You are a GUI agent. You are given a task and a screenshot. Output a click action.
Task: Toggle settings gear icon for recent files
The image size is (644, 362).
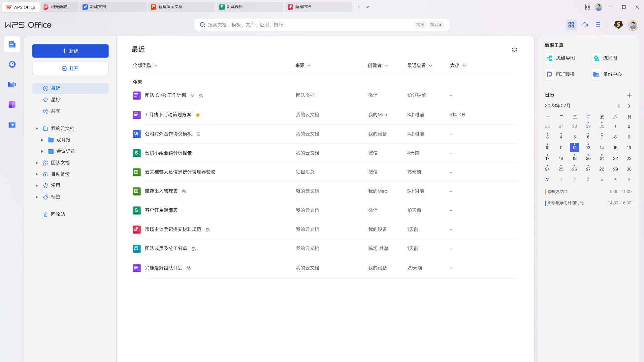(x=514, y=49)
